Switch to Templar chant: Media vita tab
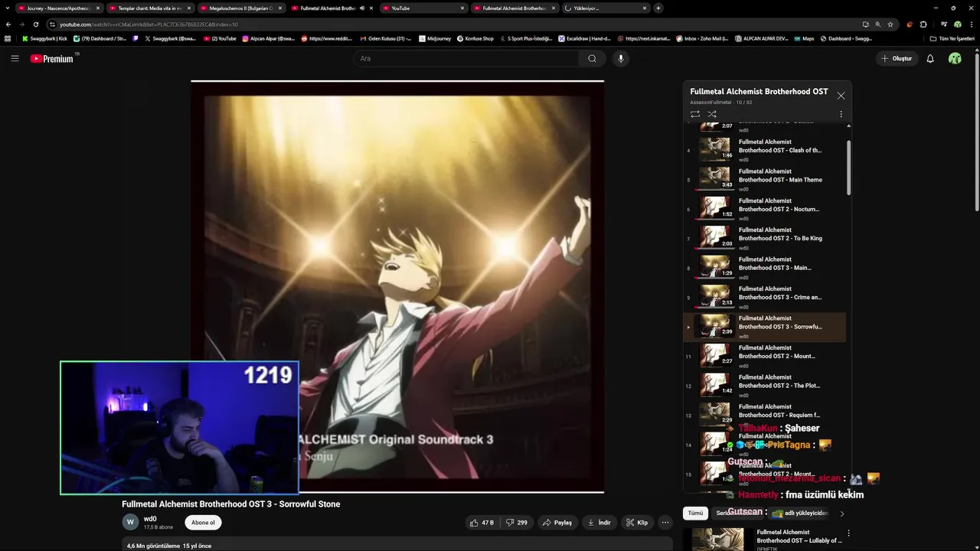 [x=150, y=8]
